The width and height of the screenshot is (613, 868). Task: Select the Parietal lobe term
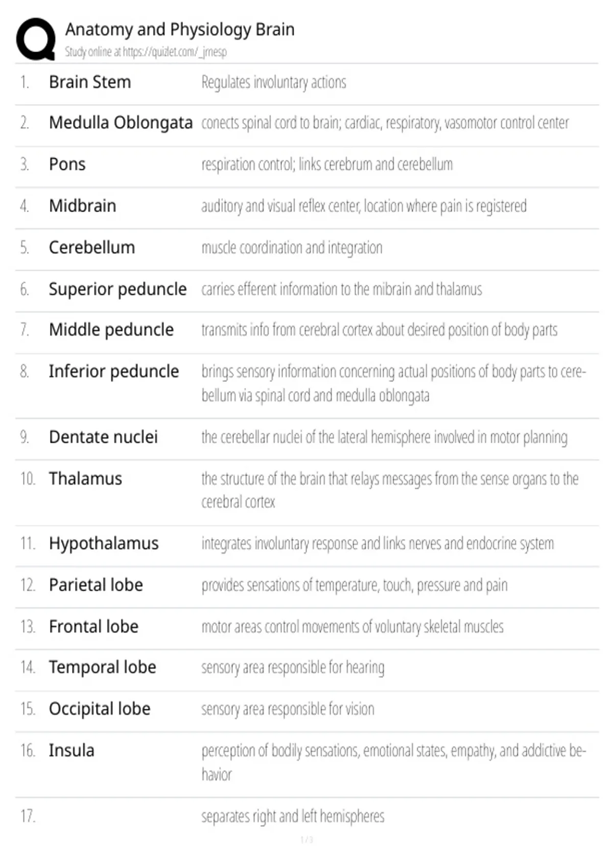tap(96, 585)
